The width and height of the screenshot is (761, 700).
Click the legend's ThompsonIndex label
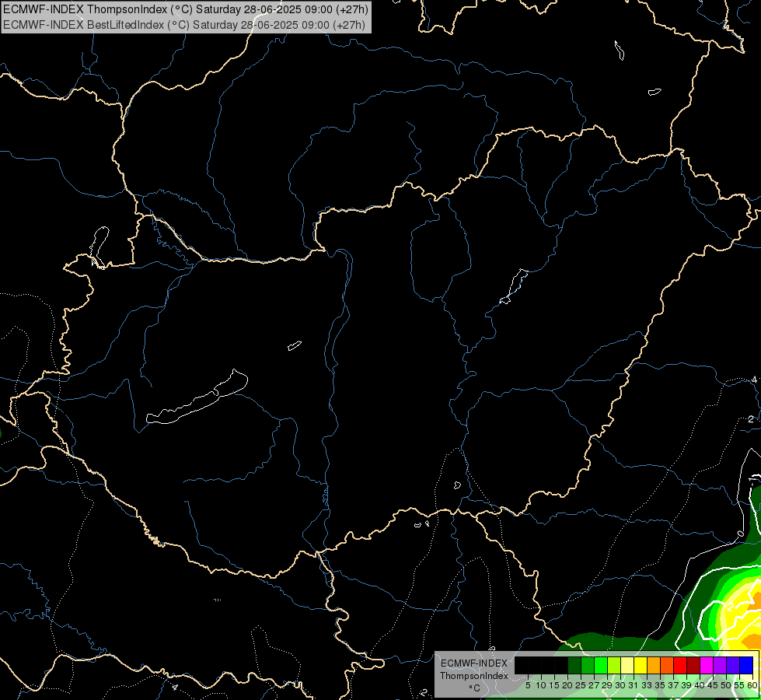474,676
